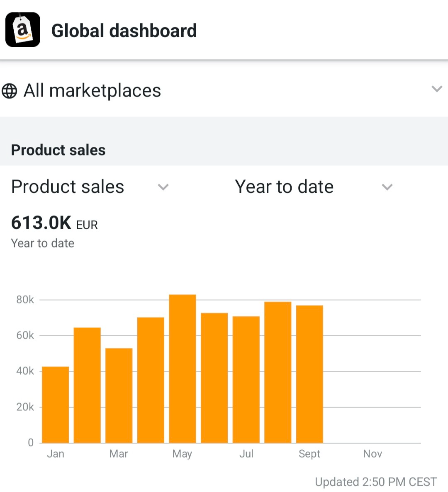
Task: Click the Nov label on the x-axis
Action: [x=372, y=453]
